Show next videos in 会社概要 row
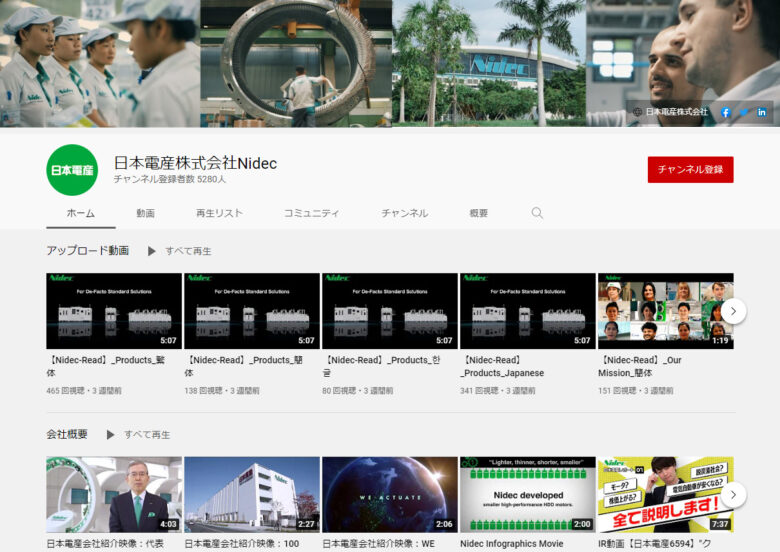 tap(733, 495)
